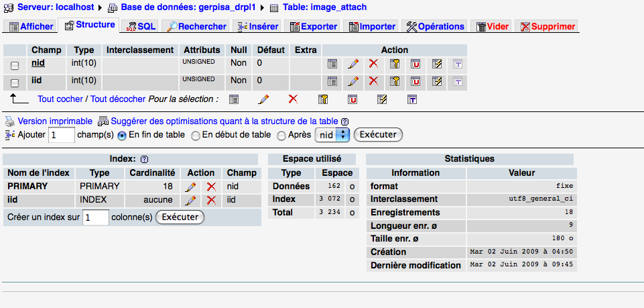The width and height of the screenshot is (644, 308).
Task: Open the Opérations tab
Action: [434, 26]
